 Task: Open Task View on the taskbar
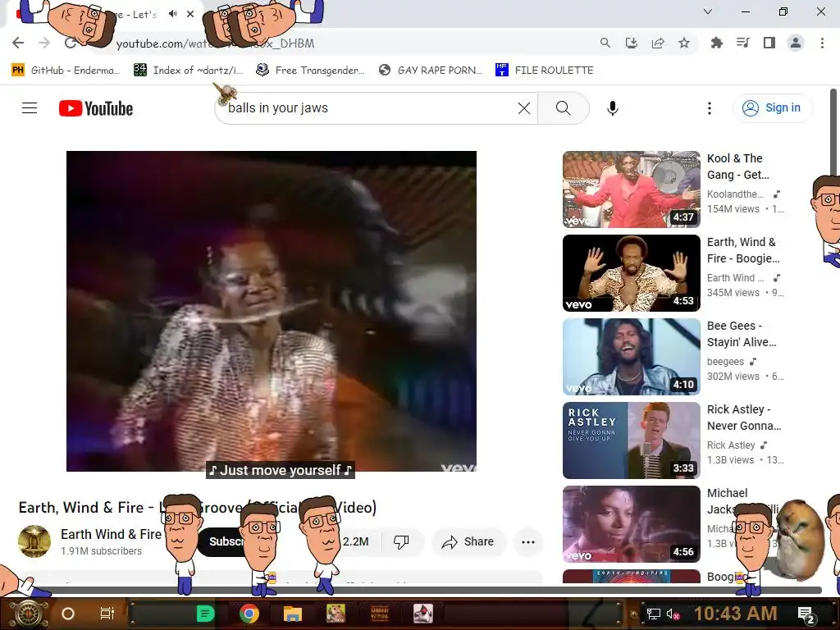[107, 614]
